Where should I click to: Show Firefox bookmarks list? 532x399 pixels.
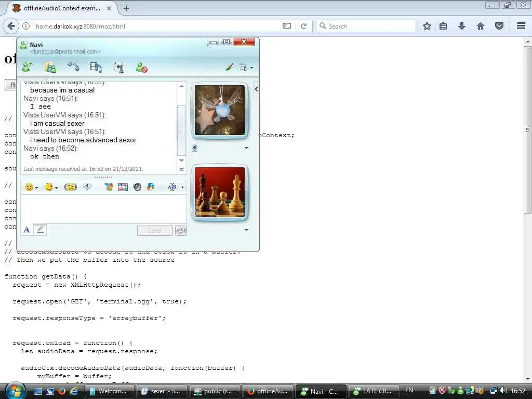443,26
